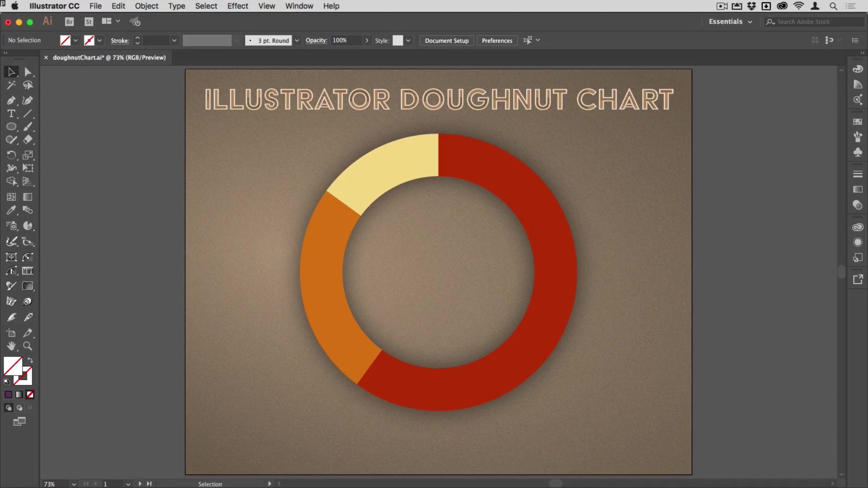Viewport: 868px width, 488px height.
Task: Expand the Opacity value arrow
Action: pos(367,41)
